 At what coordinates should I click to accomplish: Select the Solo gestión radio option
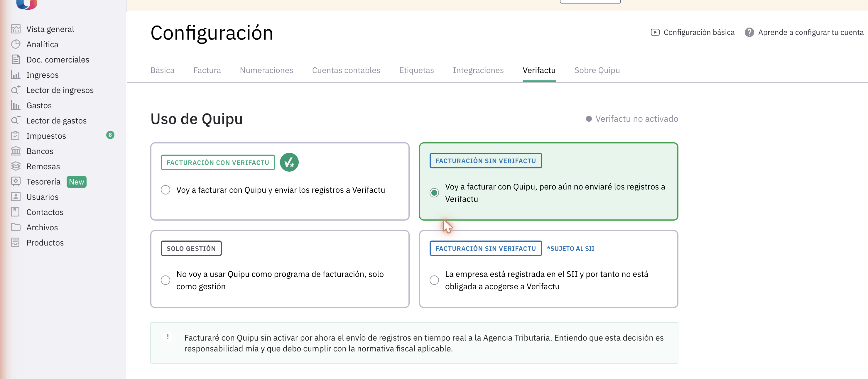[166, 280]
